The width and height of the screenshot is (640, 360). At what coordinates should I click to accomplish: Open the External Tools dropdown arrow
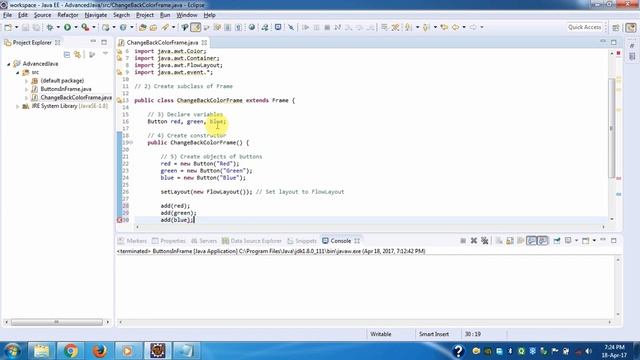93,27
